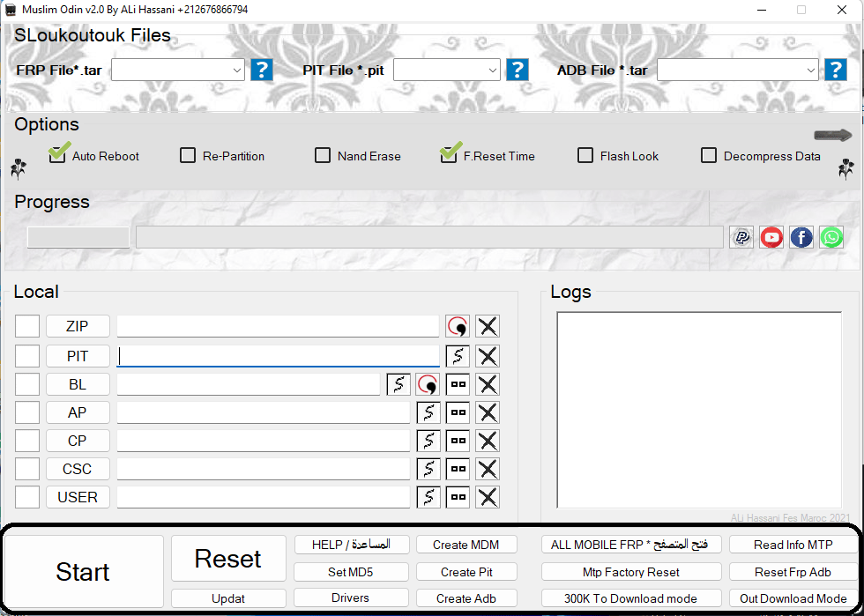Click the Out Download Mode button
Image resolution: width=864 pixels, height=616 pixels.
(x=793, y=598)
